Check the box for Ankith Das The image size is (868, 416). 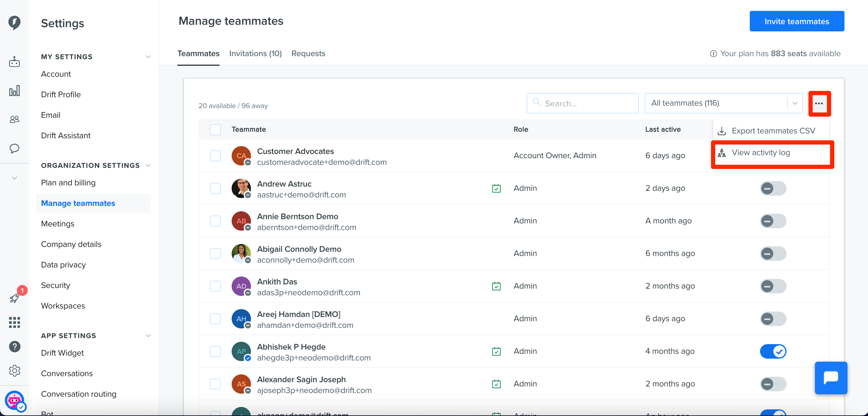(215, 286)
